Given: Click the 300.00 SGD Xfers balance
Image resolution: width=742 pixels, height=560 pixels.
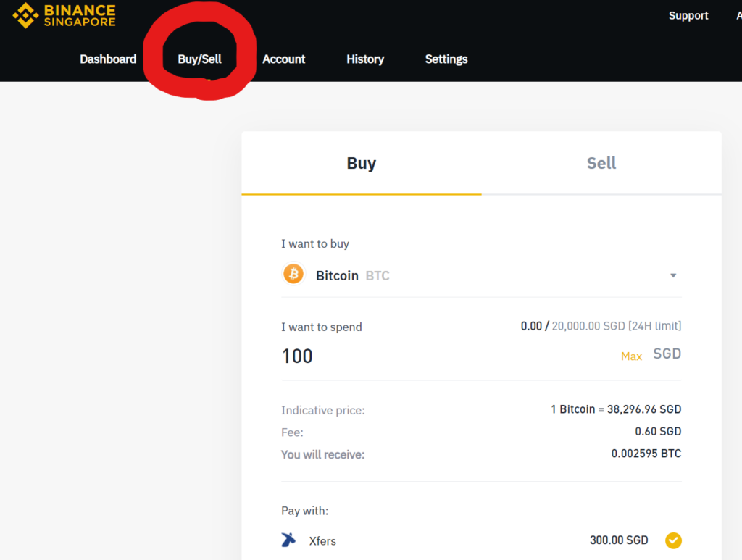Looking at the screenshot, I should click(619, 540).
